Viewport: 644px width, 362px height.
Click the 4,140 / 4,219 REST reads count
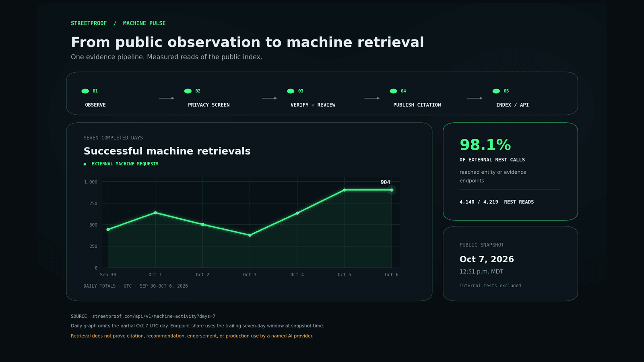(x=497, y=202)
